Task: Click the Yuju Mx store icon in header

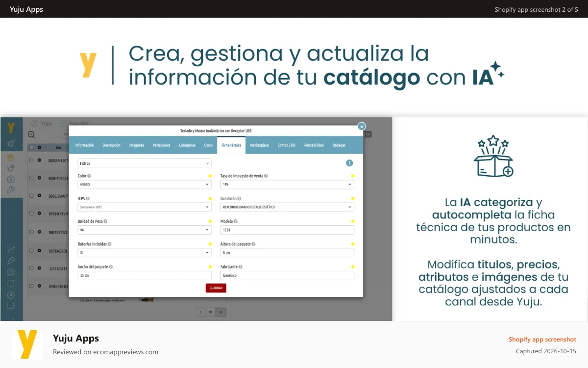Action: [x=63, y=124]
